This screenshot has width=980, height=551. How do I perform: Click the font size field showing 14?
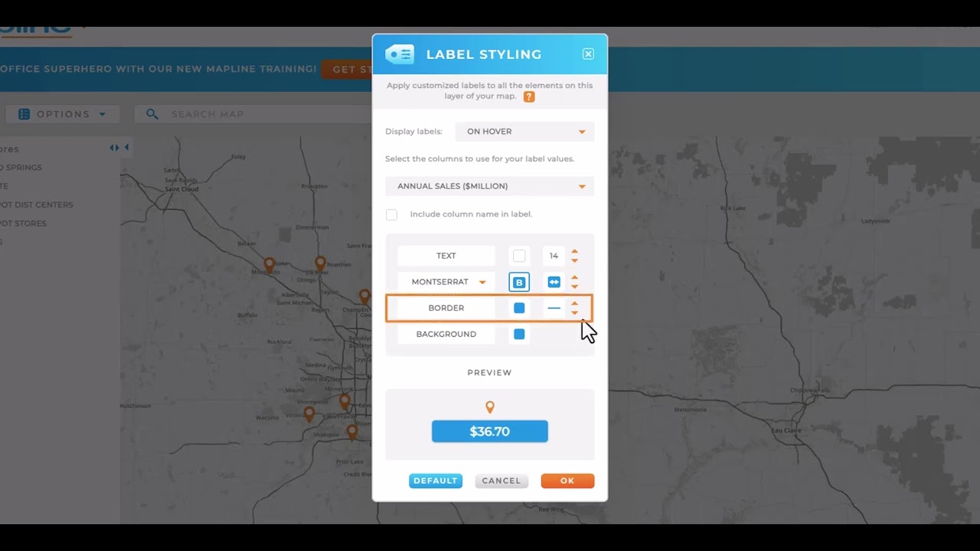click(554, 256)
